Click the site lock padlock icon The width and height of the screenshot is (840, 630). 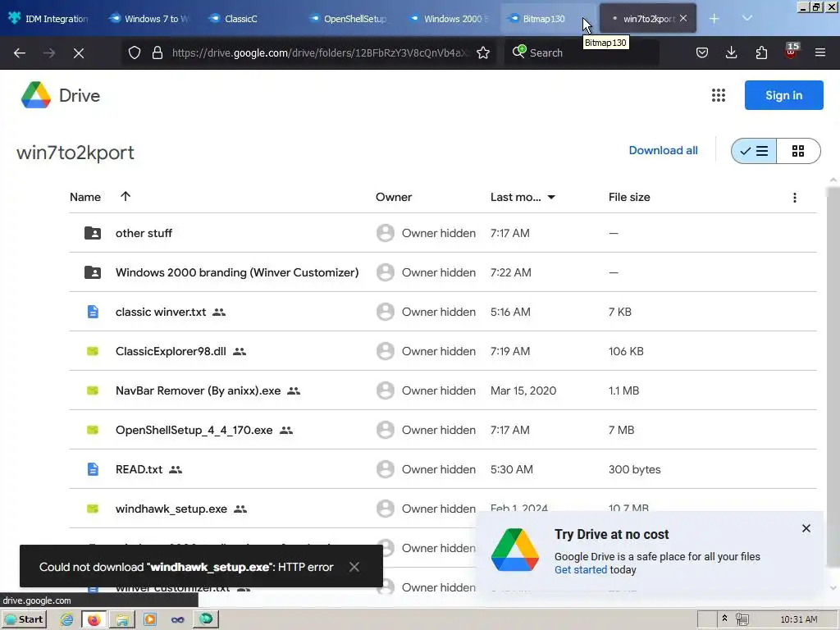coord(157,52)
